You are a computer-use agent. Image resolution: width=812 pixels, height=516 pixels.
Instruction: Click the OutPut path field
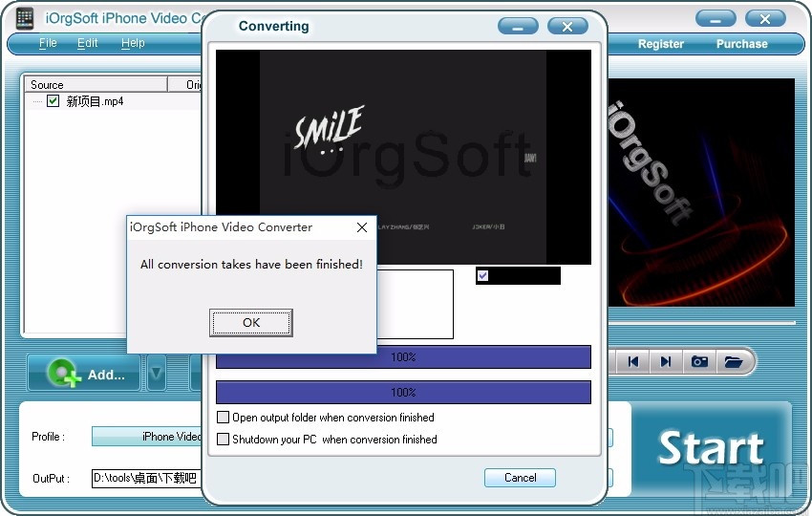[146, 478]
